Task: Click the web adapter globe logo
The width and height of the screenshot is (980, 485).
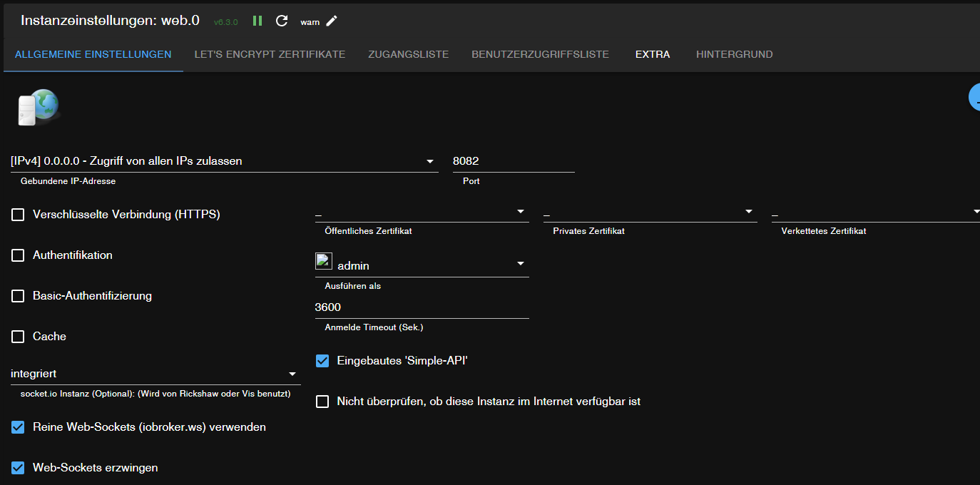Action: [38, 107]
